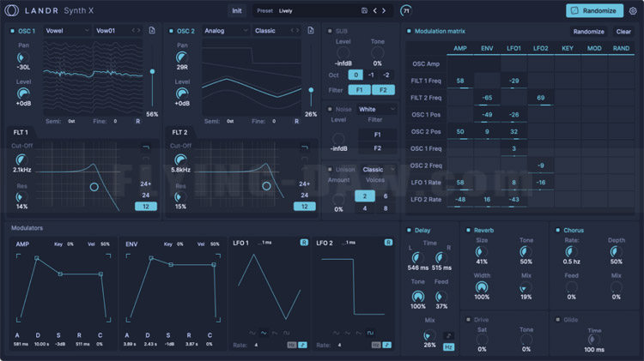Viewport: 644px width, 361px height.
Task: Click the LFO1 column header in Modulation matrix
Action: 513,48
